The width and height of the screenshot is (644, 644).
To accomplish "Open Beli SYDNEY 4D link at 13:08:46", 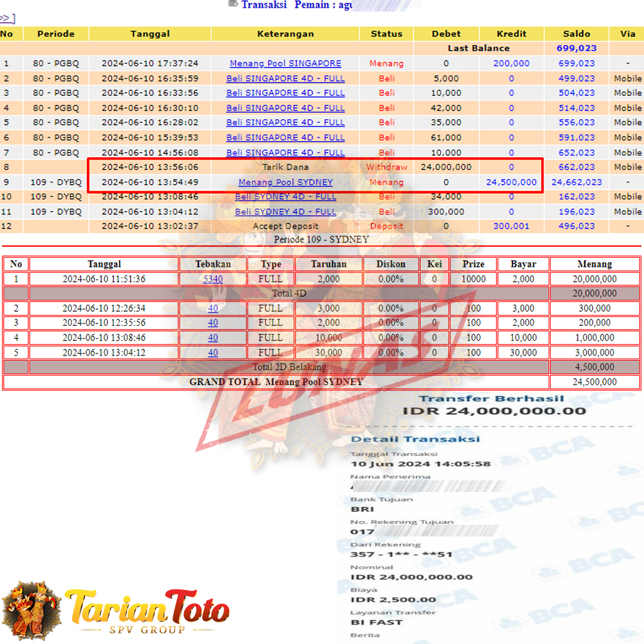I will [x=285, y=196].
